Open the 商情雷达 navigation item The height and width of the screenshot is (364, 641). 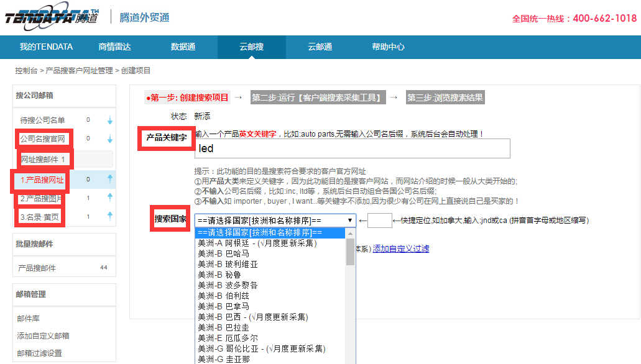[x=115, y=47]
